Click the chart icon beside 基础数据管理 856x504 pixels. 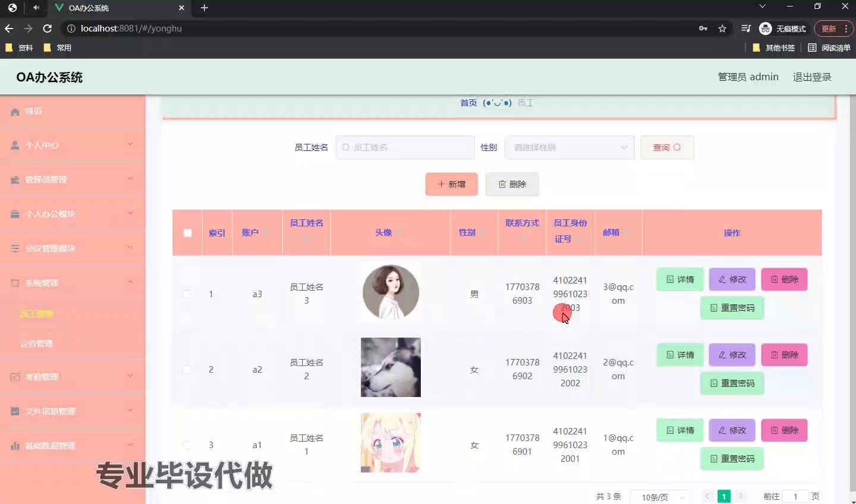(15, 446)
